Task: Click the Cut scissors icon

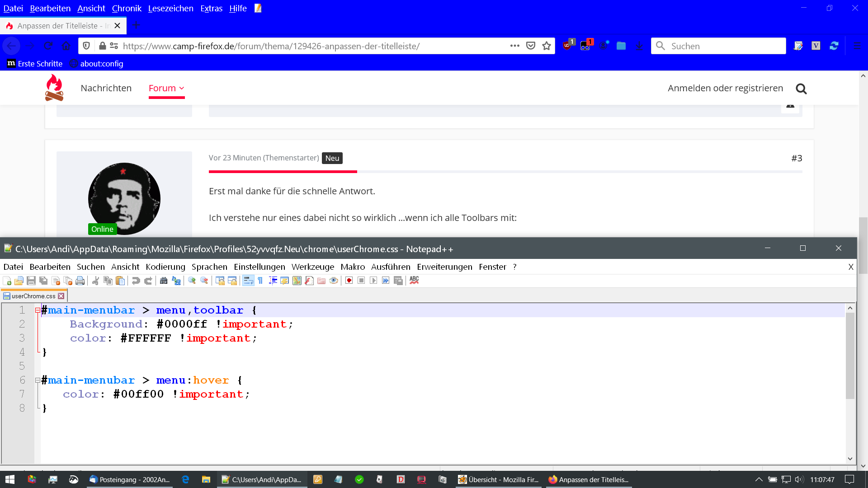Action: 95,281
